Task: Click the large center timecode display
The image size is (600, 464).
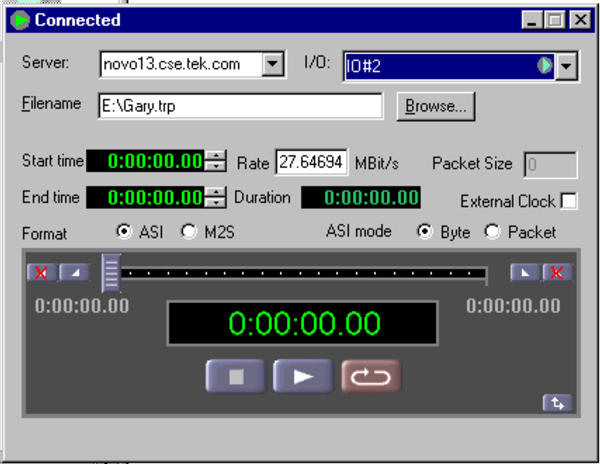Action: (x=303, y=323)
